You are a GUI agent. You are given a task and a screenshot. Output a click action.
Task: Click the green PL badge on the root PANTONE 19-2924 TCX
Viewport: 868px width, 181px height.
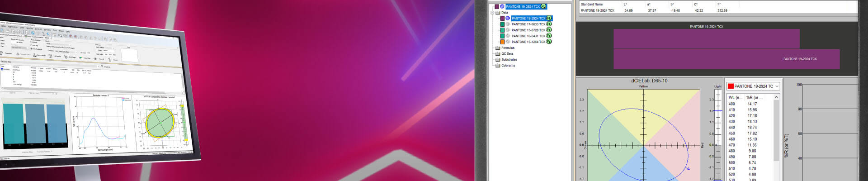pos(543,7)
